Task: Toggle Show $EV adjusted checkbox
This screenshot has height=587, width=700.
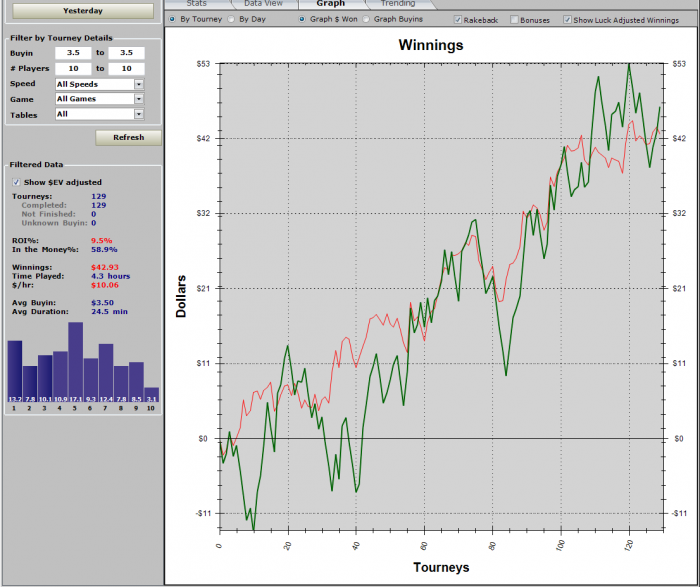Action: click(16, 182)
